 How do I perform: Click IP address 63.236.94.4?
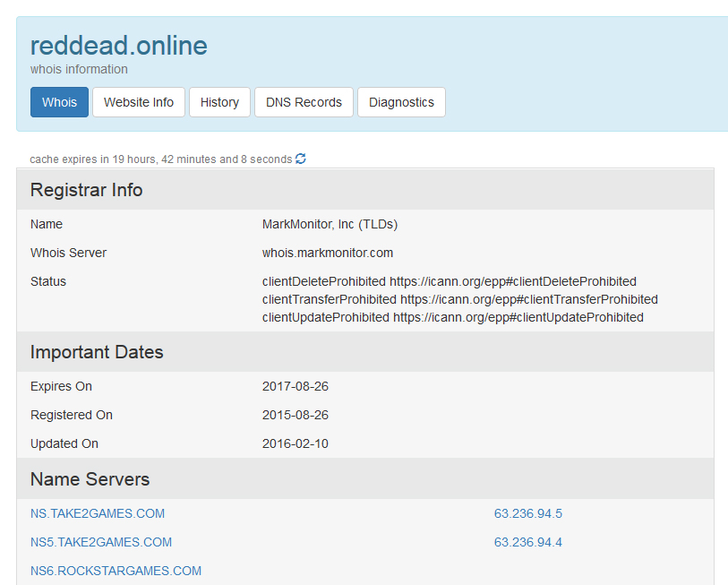(x=528, y=542)
